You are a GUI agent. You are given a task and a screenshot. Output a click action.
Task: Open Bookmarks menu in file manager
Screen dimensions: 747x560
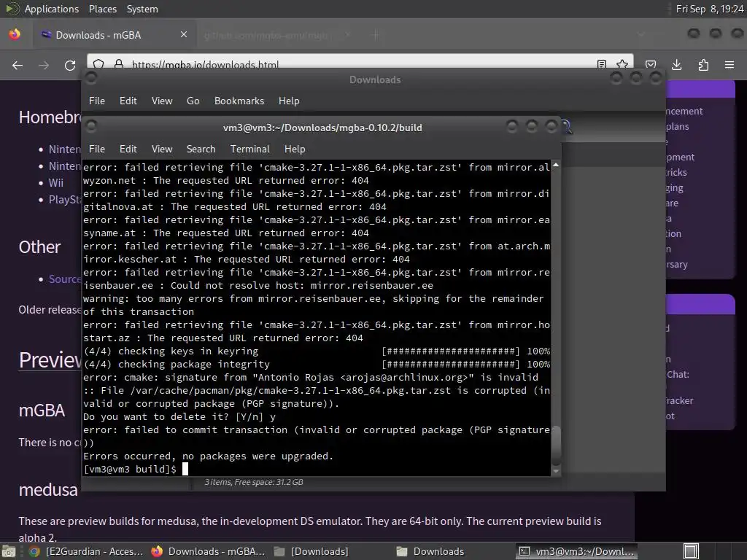point(239,101)
